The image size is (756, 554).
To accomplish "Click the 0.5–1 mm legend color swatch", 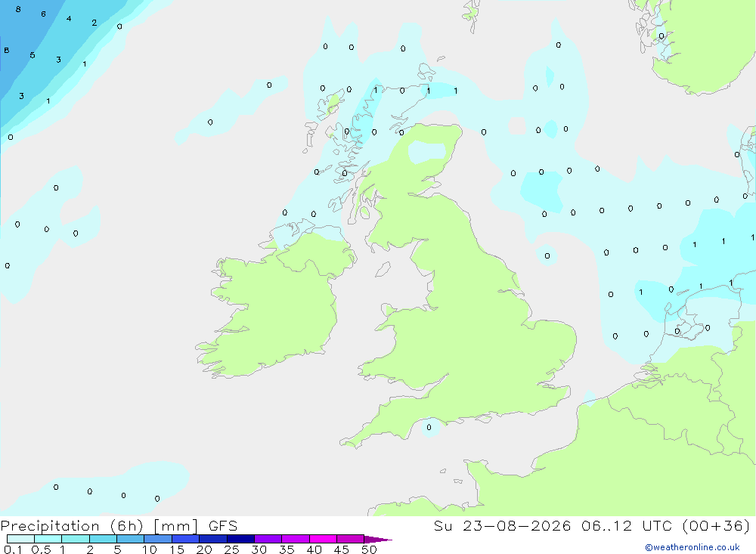I will click(48, 539).
